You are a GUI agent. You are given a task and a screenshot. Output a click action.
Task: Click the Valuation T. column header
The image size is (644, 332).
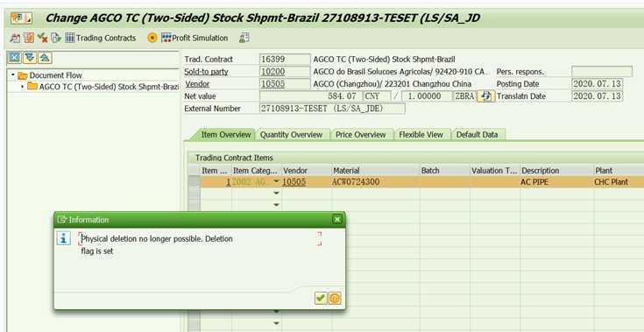click(494, 170)
